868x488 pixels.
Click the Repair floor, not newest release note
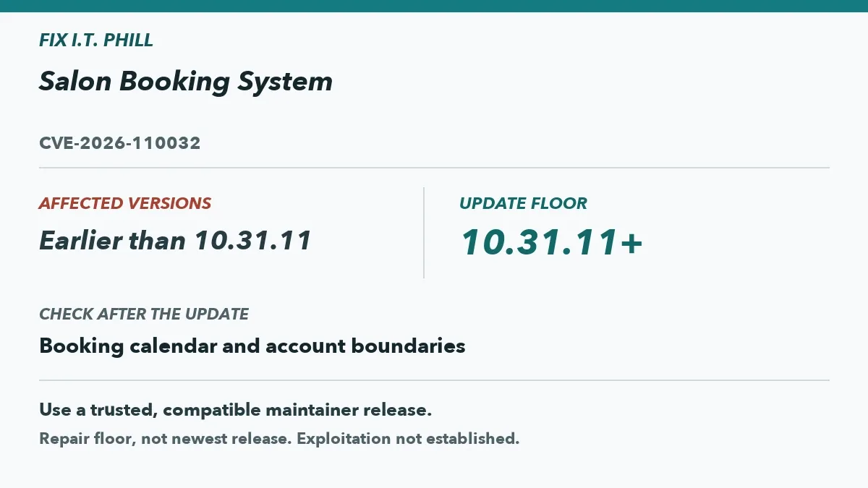(x=279, y=438)
